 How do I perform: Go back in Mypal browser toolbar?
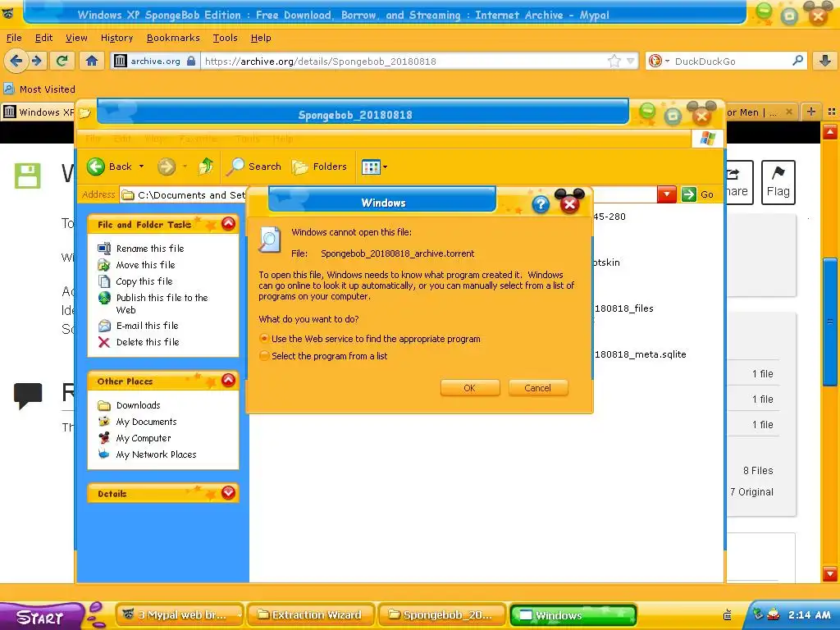click(x=16, y=61)
